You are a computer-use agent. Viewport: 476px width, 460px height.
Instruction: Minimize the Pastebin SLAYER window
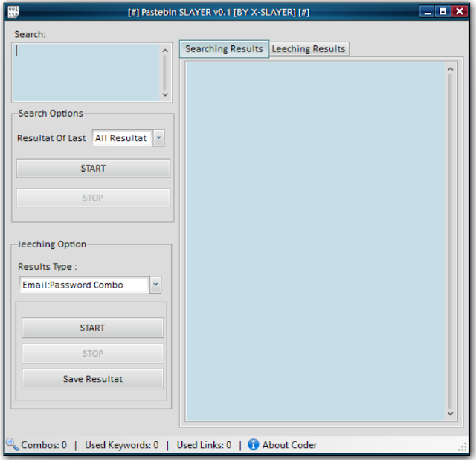click(428, 12)
